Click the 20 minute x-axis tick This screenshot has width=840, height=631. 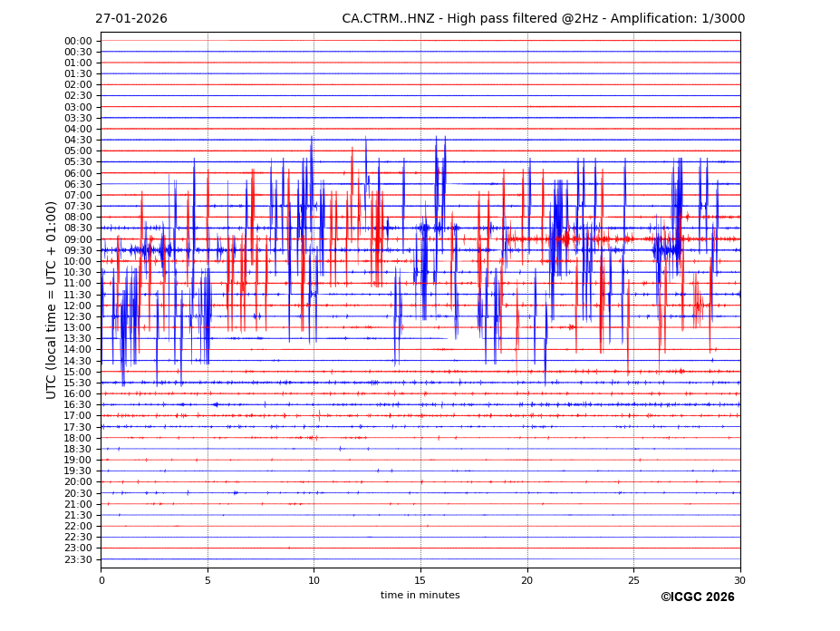[x=527, y=580]
